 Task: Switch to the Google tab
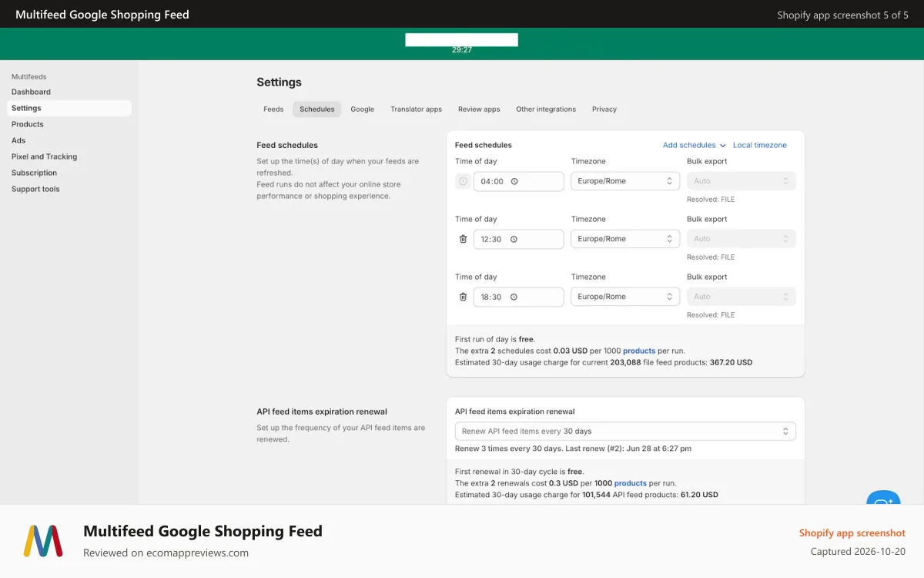click(363, 109)
